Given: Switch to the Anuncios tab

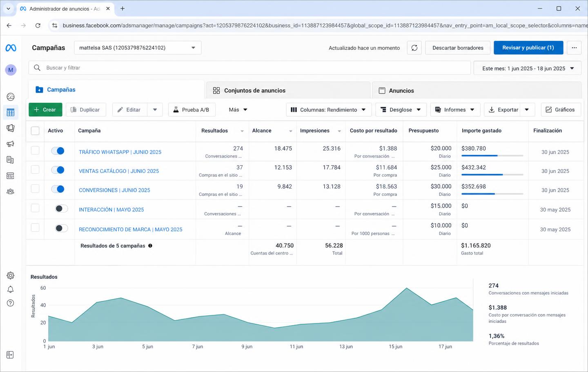Looking at the screenshot, I should coord(477,91).
